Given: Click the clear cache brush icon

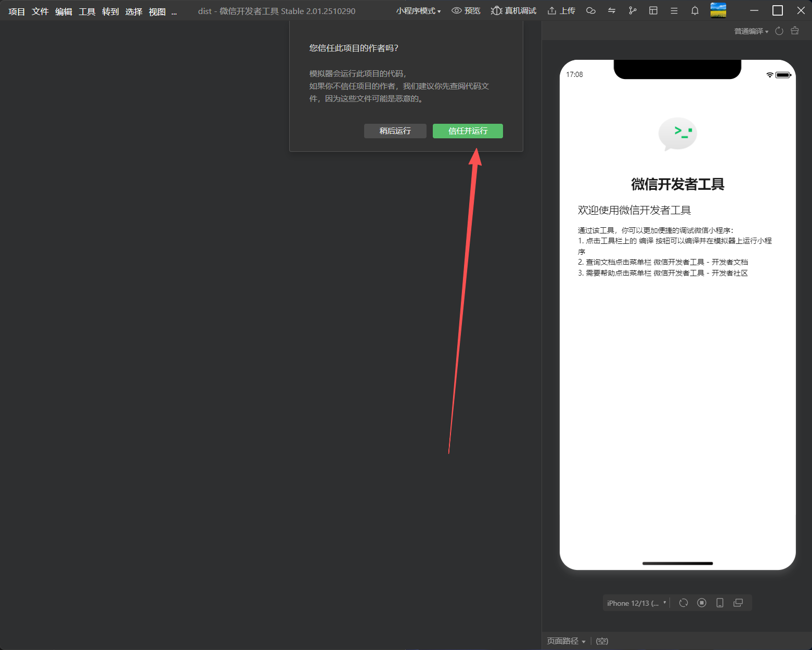Looking at the screenshot, I should tap(795, 31).
